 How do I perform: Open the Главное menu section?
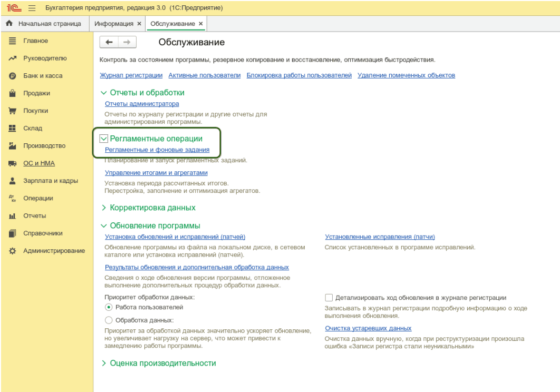35,41
